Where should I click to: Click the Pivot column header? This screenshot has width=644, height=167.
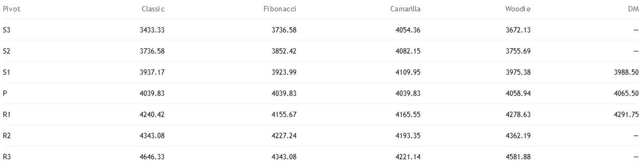pyautogui.click(x=9, y=9)
